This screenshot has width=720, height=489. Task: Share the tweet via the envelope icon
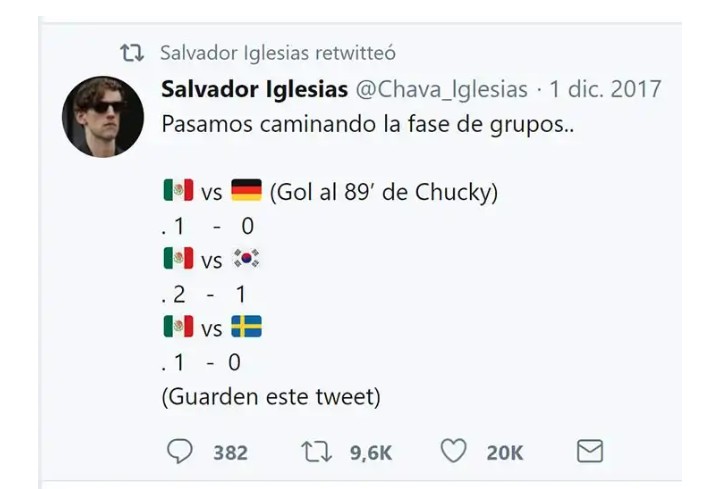point(590,452)
